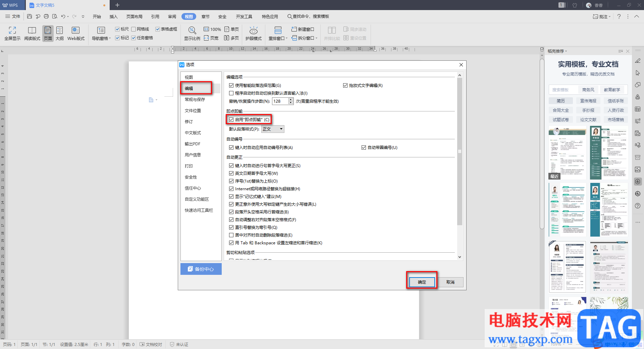Toggle 启用"即点即输" checkbox
Viewport: 644px width, 349px height.
click(x=231, y=119)
